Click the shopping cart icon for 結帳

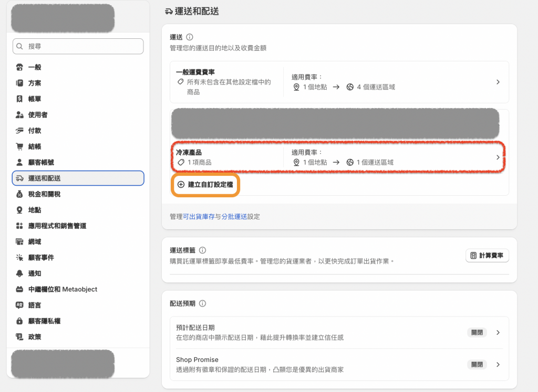[20, 146]
